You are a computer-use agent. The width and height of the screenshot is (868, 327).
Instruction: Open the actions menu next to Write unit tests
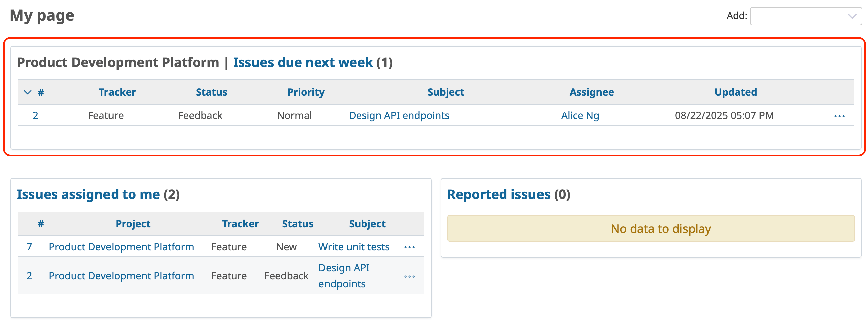pyautogui.click(x=409, y=247)
